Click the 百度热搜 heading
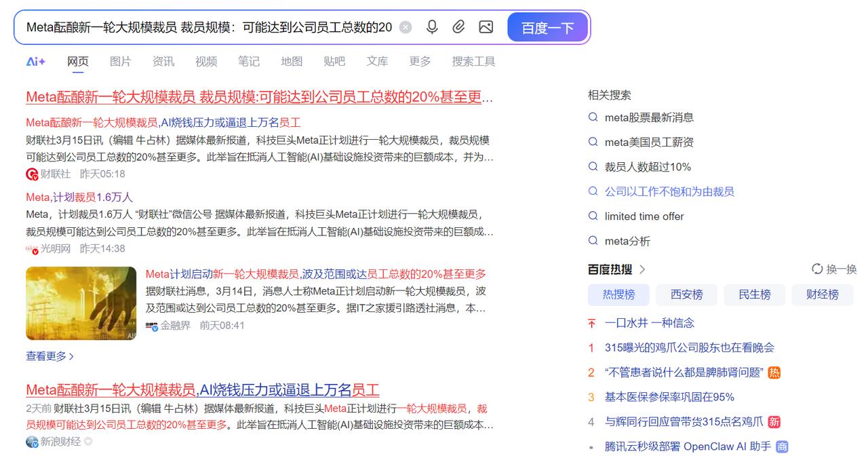This screenshot has width=868, height=458. [610, 269]
